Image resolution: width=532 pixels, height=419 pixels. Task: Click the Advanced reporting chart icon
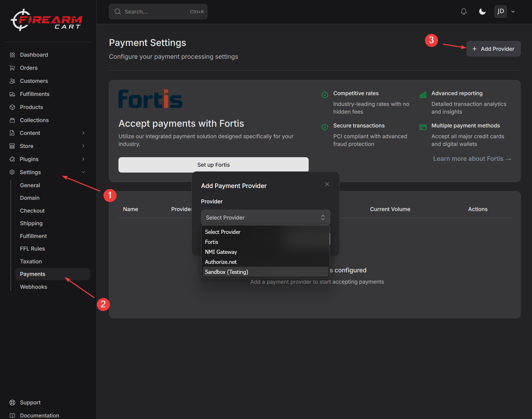423,95
